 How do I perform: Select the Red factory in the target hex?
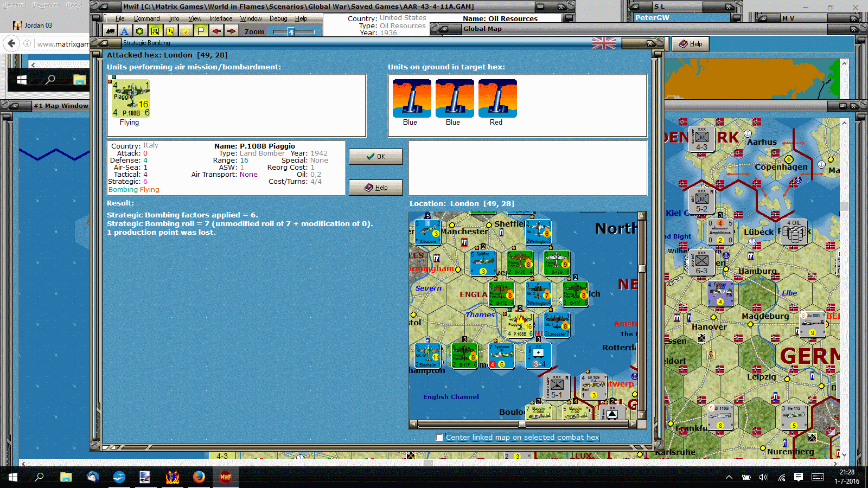pyautogui.click(x=497, y=99)
